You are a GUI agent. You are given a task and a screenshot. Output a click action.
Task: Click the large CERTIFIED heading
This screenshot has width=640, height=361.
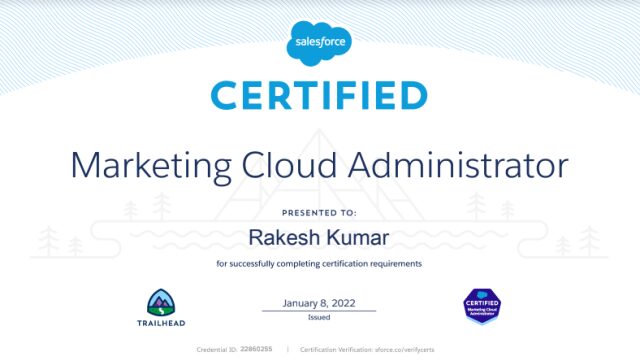tap(319, 96)
